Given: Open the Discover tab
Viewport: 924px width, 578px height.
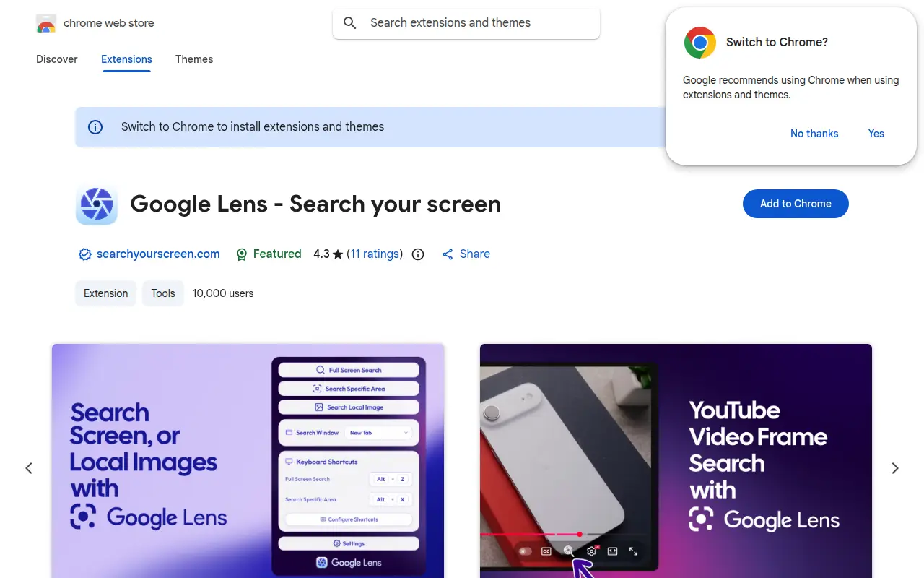Looking at the screenshot, I should tap(57, 59).
